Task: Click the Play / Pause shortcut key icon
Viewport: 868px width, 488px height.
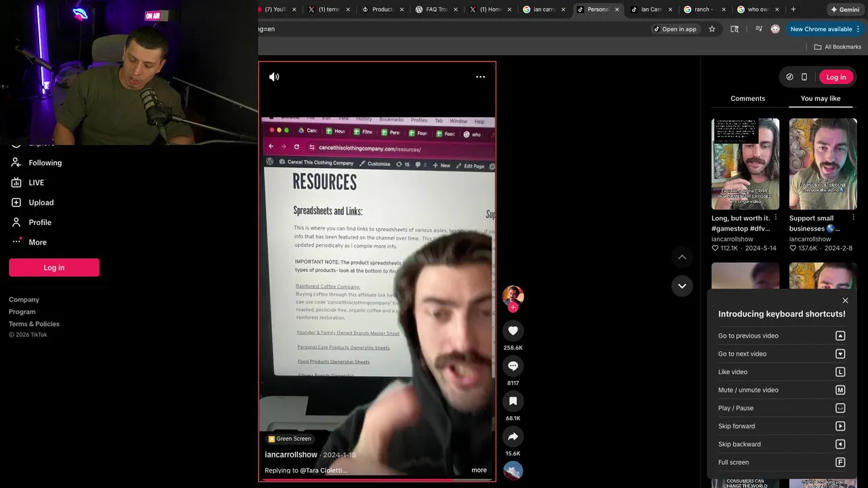Action: click(840, 408)
